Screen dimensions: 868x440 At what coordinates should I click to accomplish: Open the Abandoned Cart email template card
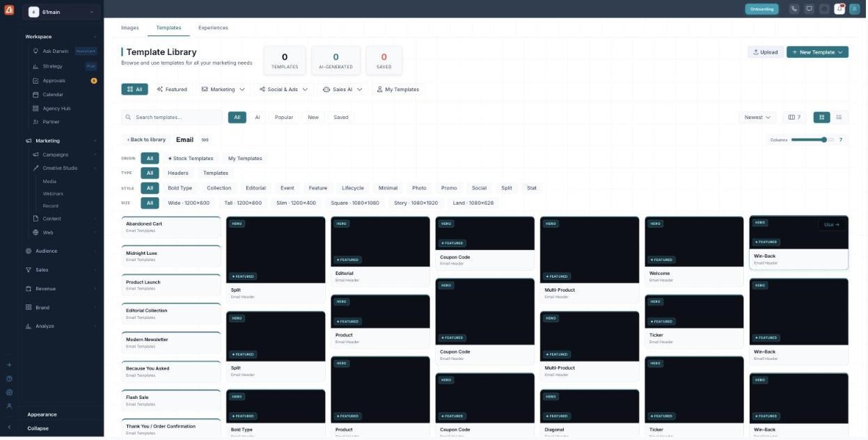(171, 226)
